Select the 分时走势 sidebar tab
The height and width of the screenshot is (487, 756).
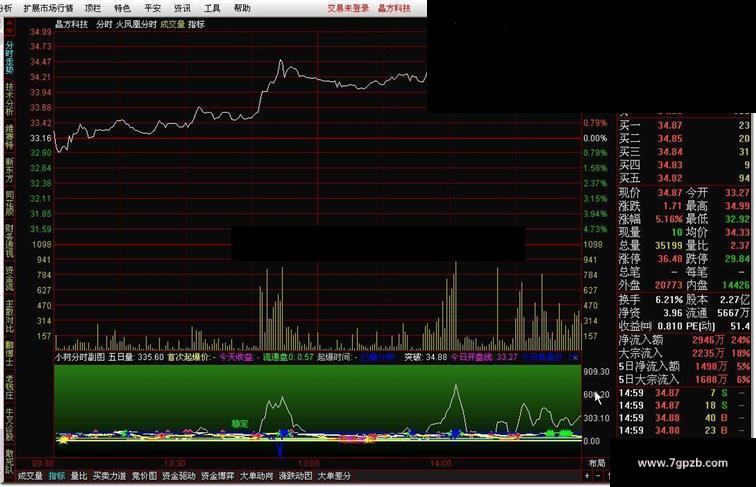coord(9,57)
